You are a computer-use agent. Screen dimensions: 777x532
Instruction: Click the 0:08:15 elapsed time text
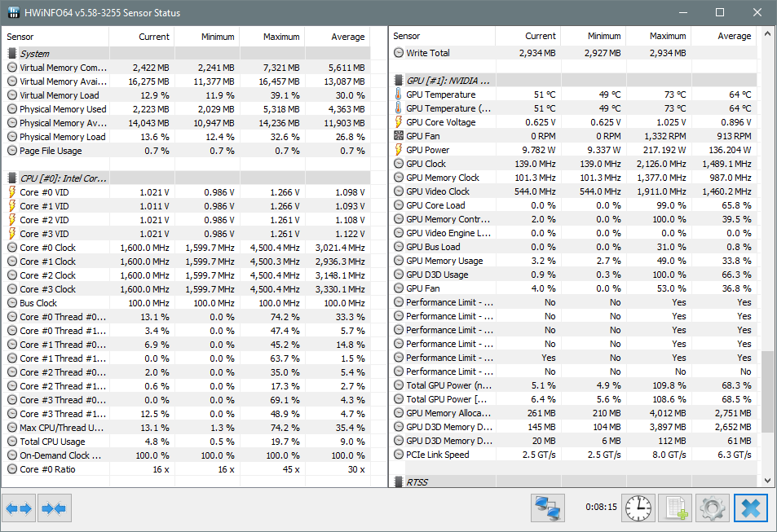[601, 507]
